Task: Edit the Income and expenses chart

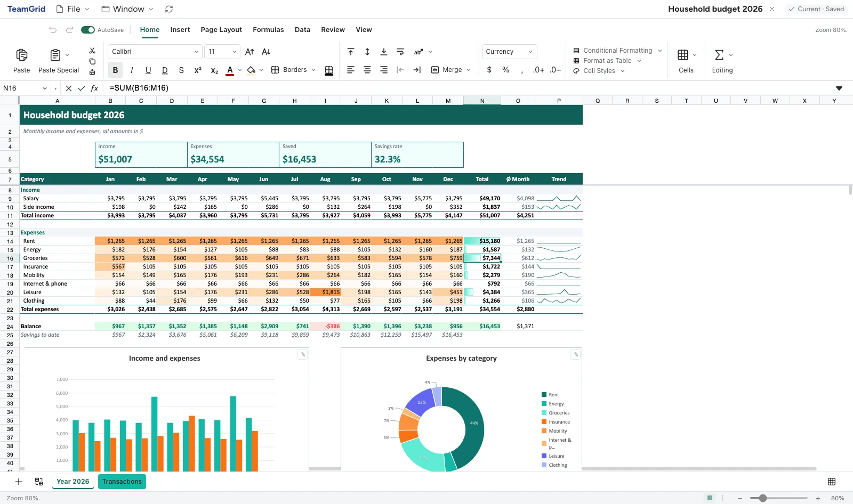Action: 302,354
